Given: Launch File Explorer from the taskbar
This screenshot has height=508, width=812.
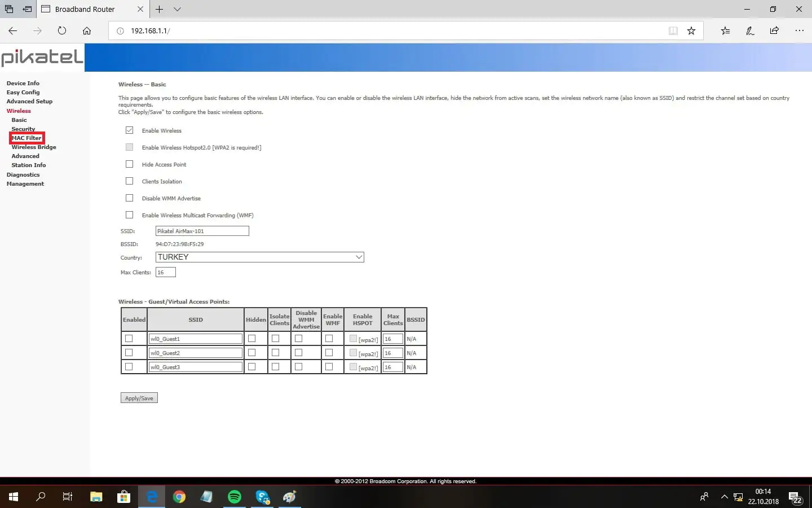Looking at the screenshot, I should [96, 497].
